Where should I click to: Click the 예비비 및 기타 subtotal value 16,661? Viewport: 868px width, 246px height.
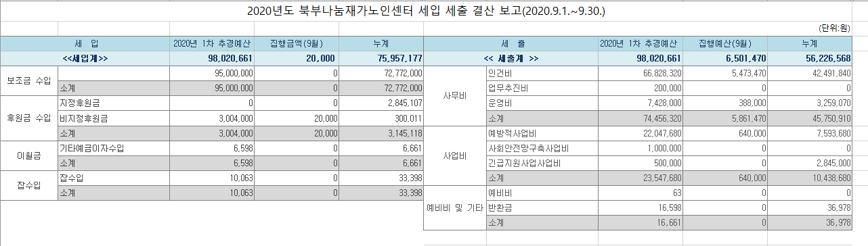[641, 222]
